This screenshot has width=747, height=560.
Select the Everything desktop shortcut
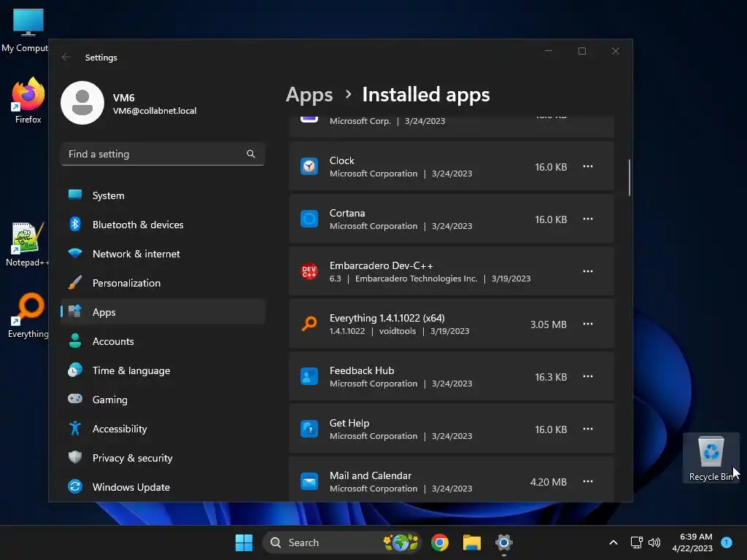[28, 316]
